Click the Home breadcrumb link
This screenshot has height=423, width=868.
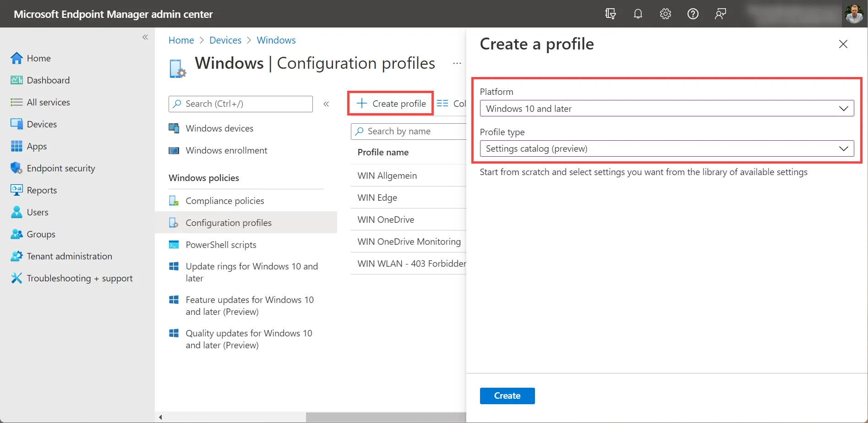pyautogui.click(x=181, y=40)
